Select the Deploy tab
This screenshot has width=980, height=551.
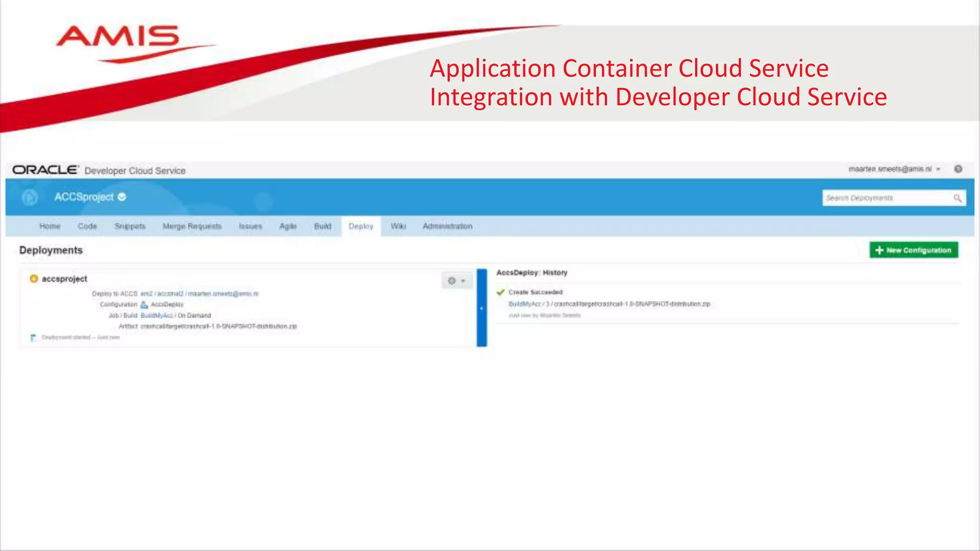coord(361,226)
